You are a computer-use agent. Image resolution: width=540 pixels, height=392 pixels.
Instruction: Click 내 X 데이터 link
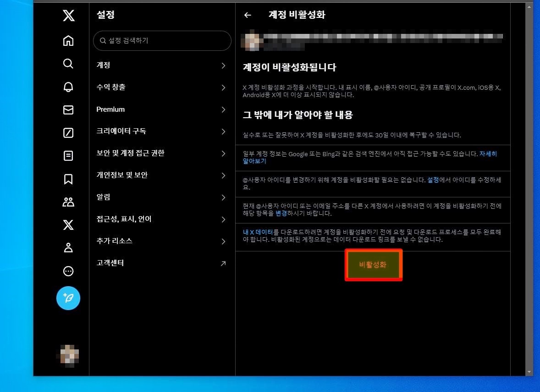coord(258,232)
